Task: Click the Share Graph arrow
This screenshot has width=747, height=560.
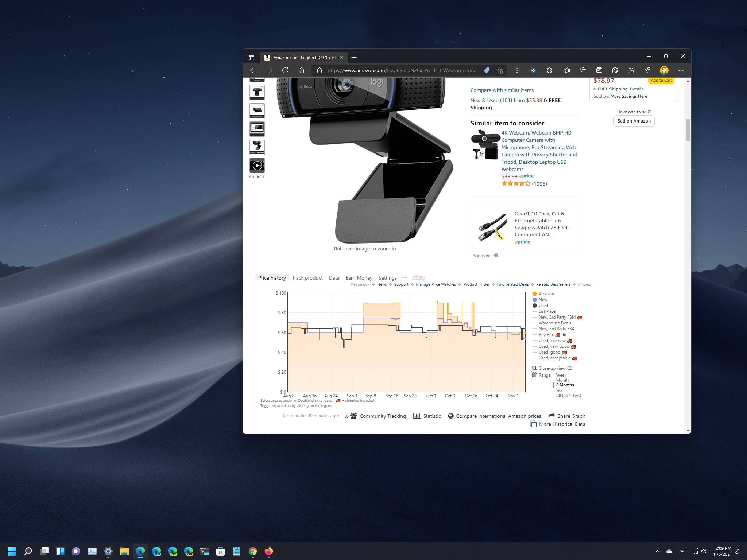Action: [551, 416]
